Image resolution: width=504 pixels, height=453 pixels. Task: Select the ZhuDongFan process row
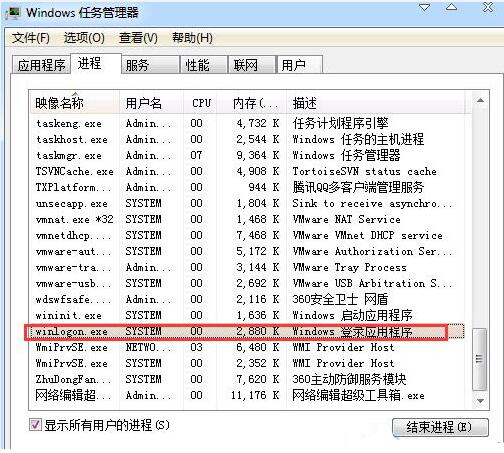(x=247, y=379)
